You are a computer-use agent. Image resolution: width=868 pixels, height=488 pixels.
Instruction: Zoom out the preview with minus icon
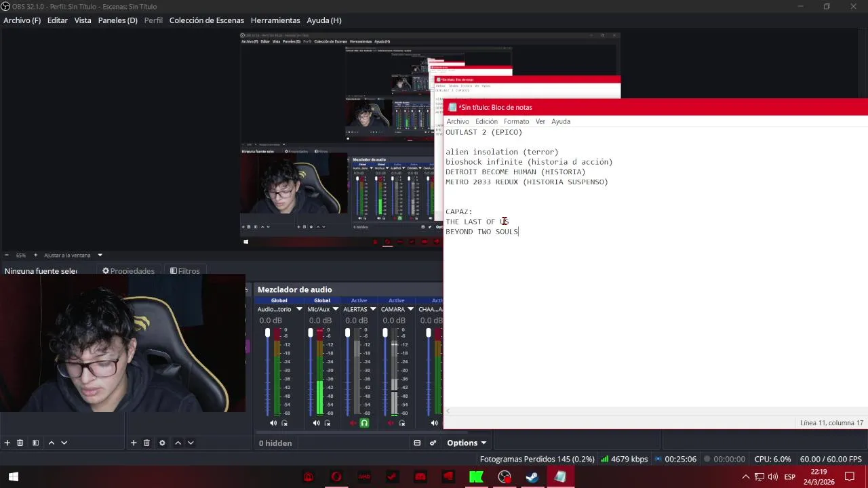(5, 255)
